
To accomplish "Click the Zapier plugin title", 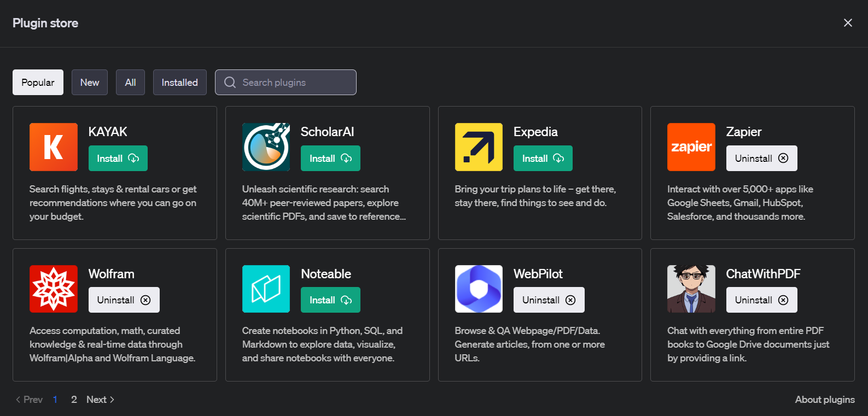I will [744, 132].
